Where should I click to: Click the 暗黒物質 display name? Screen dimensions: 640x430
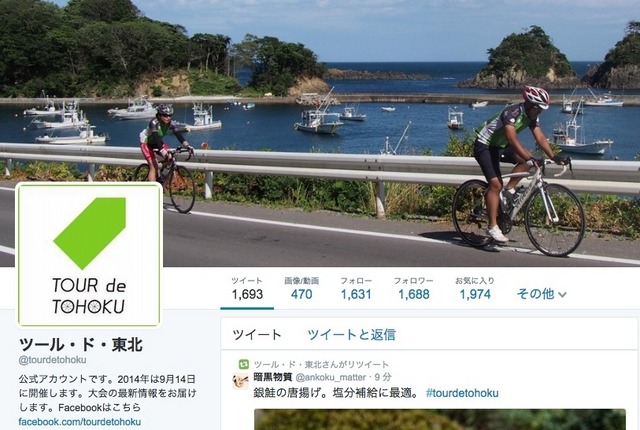pyautogui.click(x=273, y=377)
